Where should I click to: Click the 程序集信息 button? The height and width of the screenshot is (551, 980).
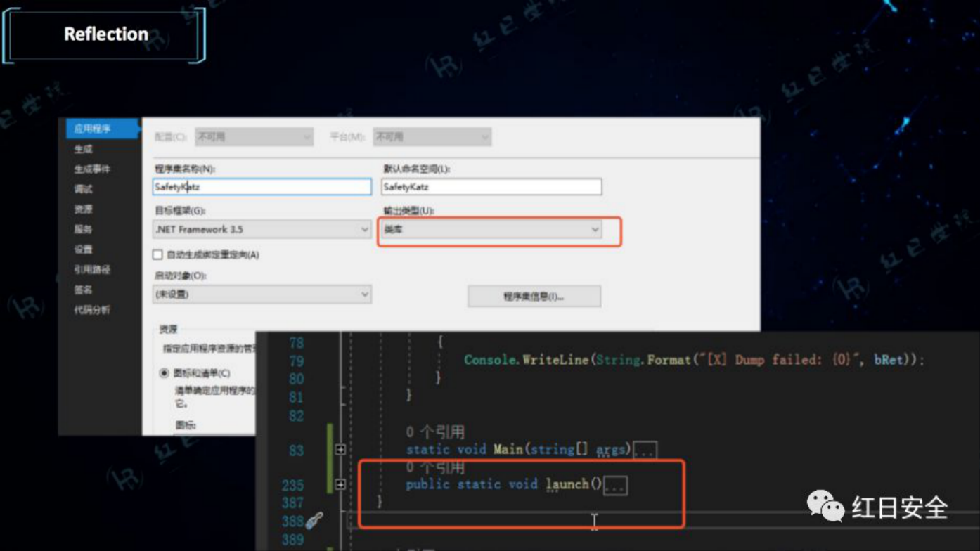coord(534,297)
